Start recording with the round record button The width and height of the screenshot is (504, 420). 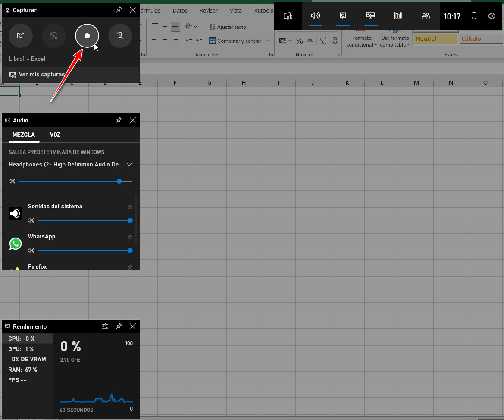(x=87, y=36)
